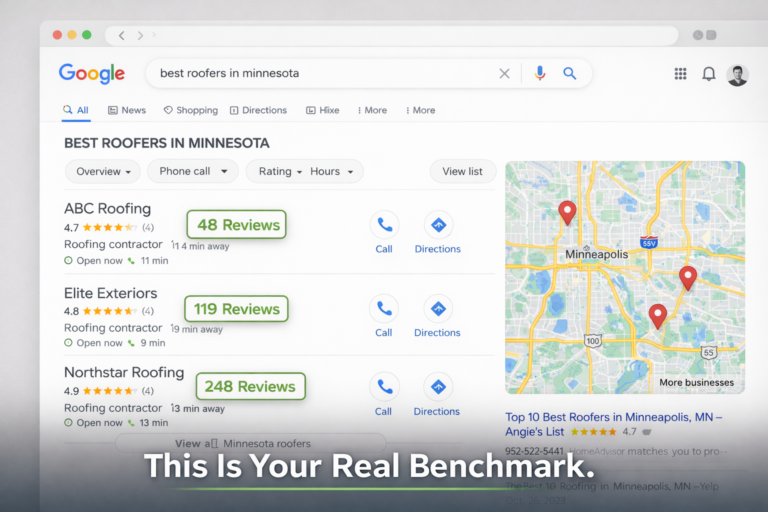The height and width of the screenshot is (512, 768).
Task: Click the browser back arrow
Action: pyautogui.click(x=121, y=35)
